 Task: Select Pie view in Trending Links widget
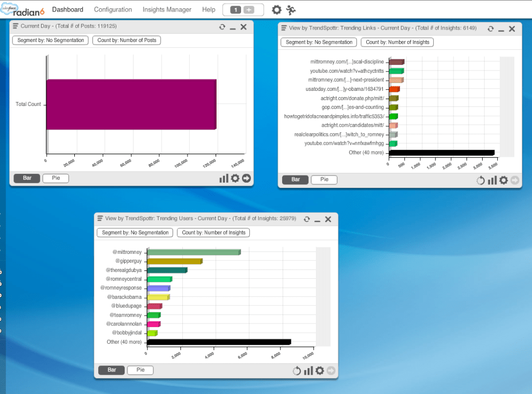pos(324,180)
